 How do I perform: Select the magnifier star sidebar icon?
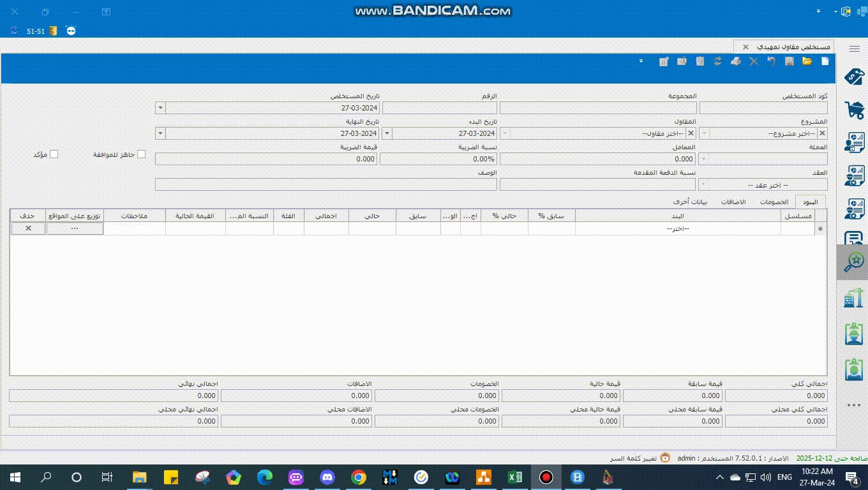tap(853, 262)
